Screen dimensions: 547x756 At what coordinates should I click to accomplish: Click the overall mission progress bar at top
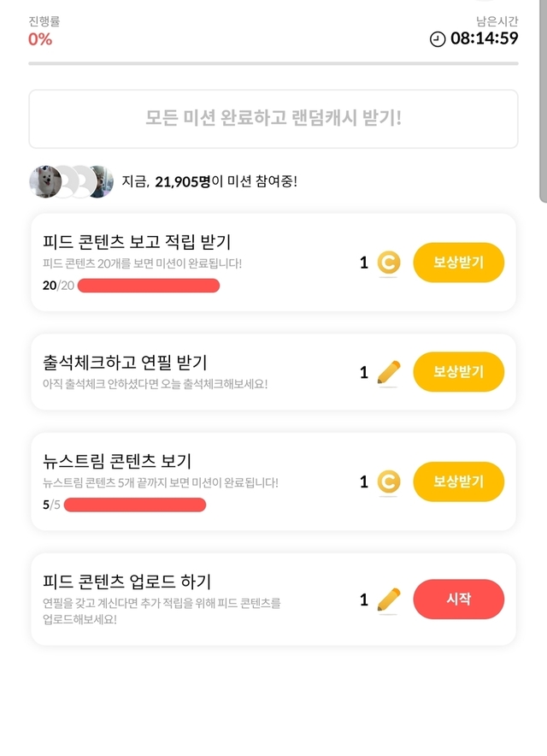point(273,63)
